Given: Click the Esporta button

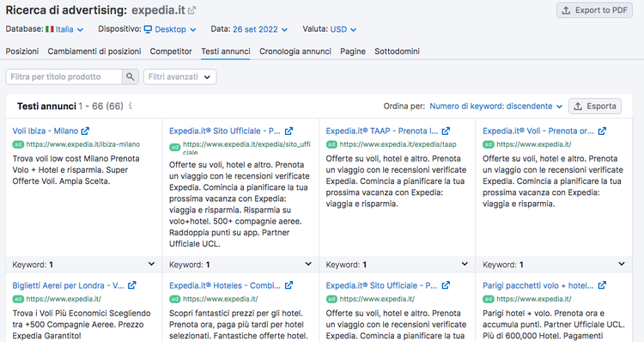Looking at the screenshot, I should pos(595,106).
